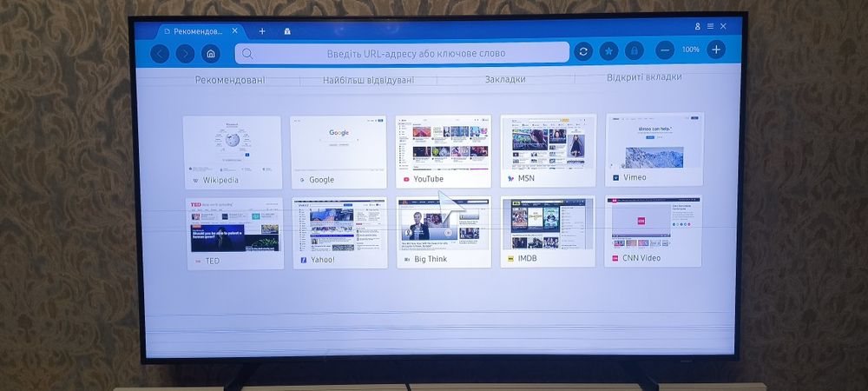Add a bookmark with the star icon
This screenshot has height=391, width=868.
[x=608, y=51]
